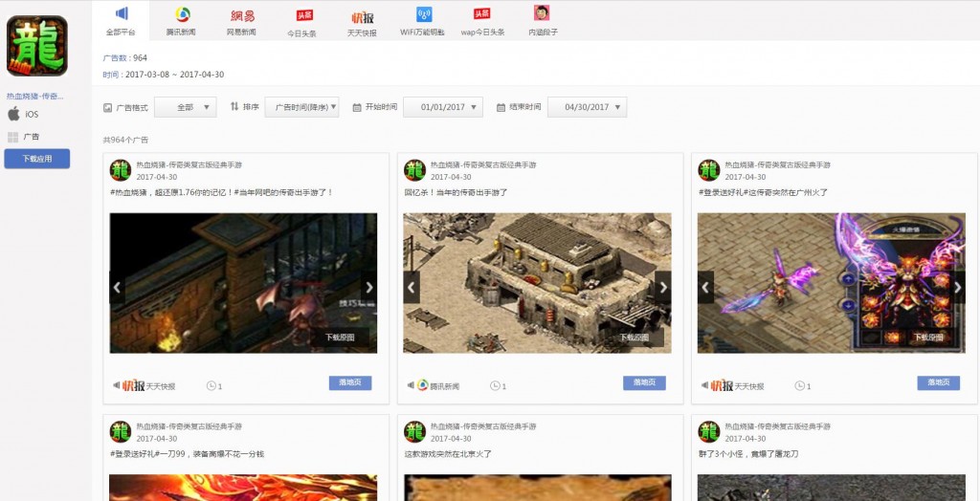Click the iOS label in sidebar
The image size is (980, 501).
click(x=32, y=115)
